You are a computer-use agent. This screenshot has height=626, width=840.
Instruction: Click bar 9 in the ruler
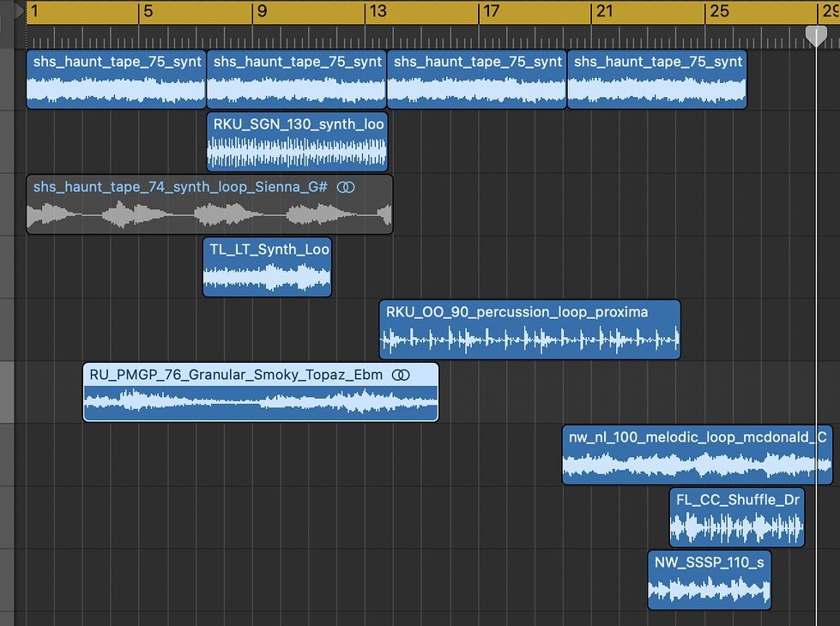[x=262, y=10]
